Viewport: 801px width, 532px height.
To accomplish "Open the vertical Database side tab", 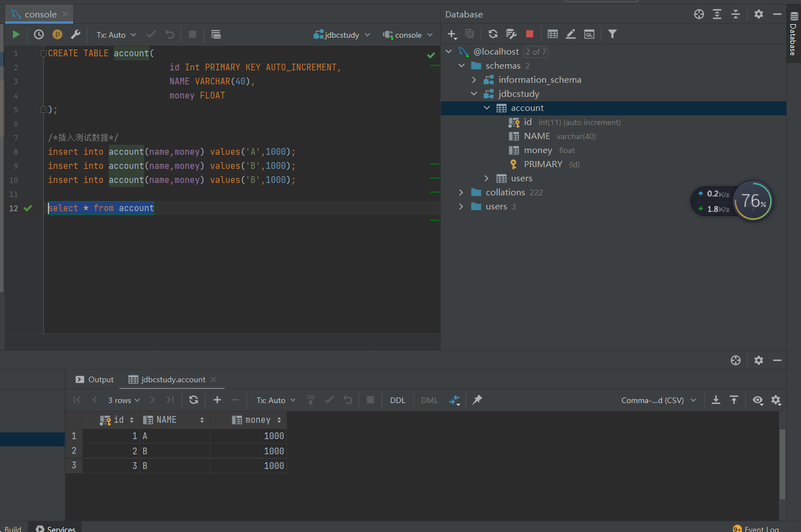I will (x=793, y=34).
